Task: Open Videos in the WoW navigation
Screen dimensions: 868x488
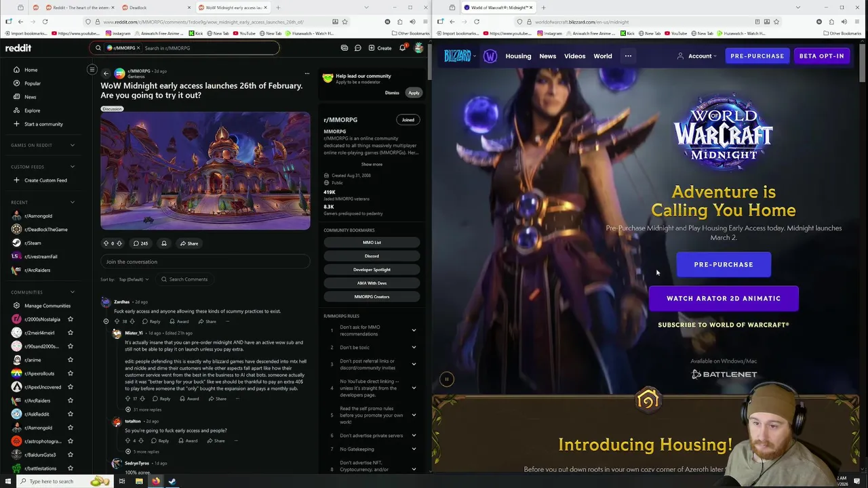Action: 574,56
